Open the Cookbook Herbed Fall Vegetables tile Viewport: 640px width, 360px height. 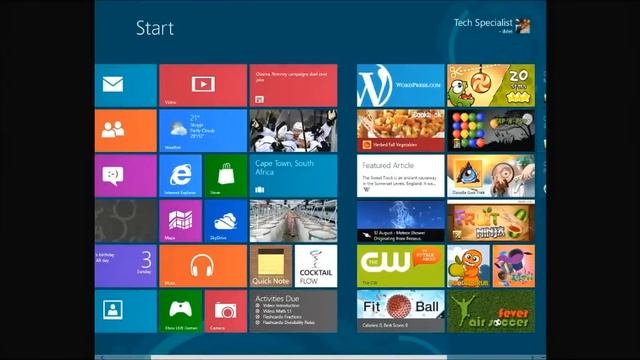[x=401, y=131]
